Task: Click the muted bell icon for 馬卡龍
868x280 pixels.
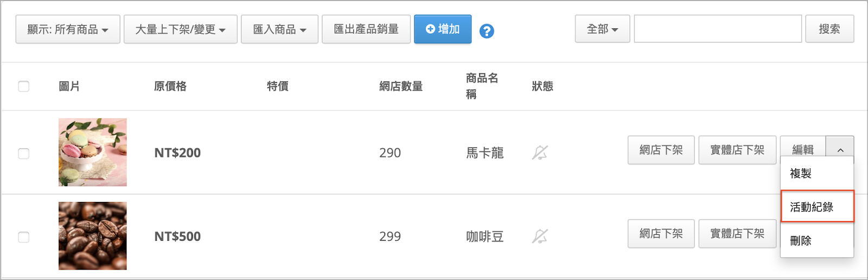Action: coord(540,152)
